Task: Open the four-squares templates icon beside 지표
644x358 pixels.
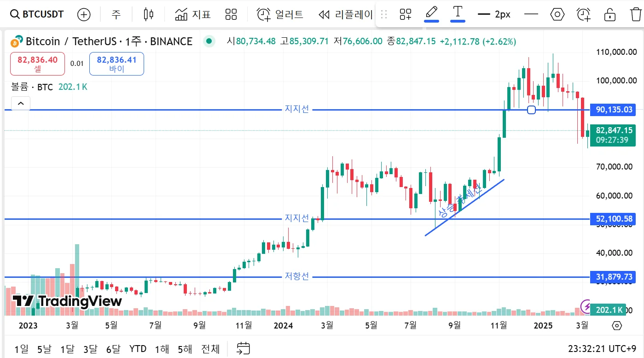Action: pos(231,14)
